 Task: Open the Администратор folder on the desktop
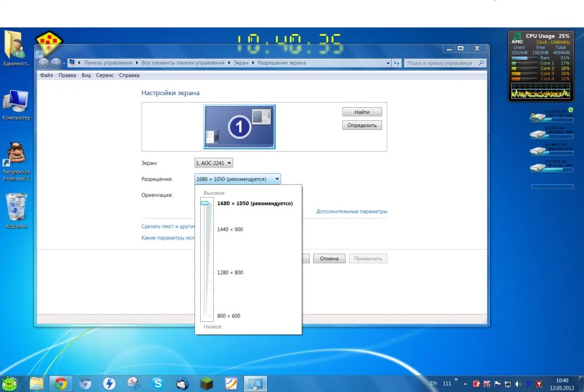coord(15,48)
